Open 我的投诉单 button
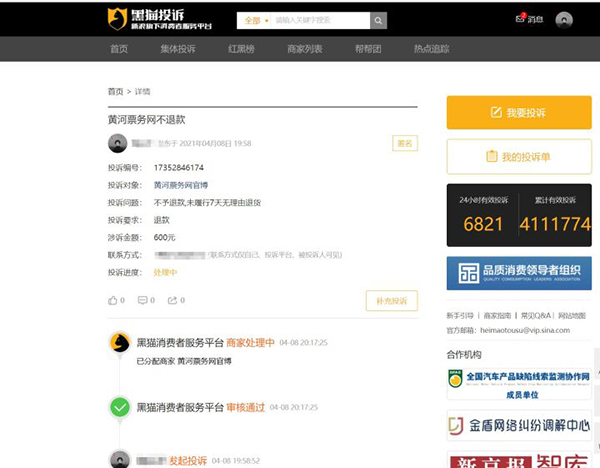600x468 pixels. [x=519, y=157]
